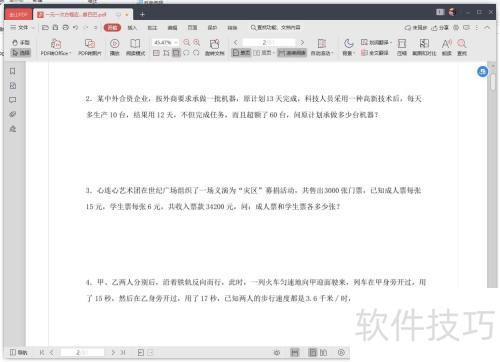Click the save quick access icon
The width and height of the screenshot is (500, 362).
pos(55,28)
